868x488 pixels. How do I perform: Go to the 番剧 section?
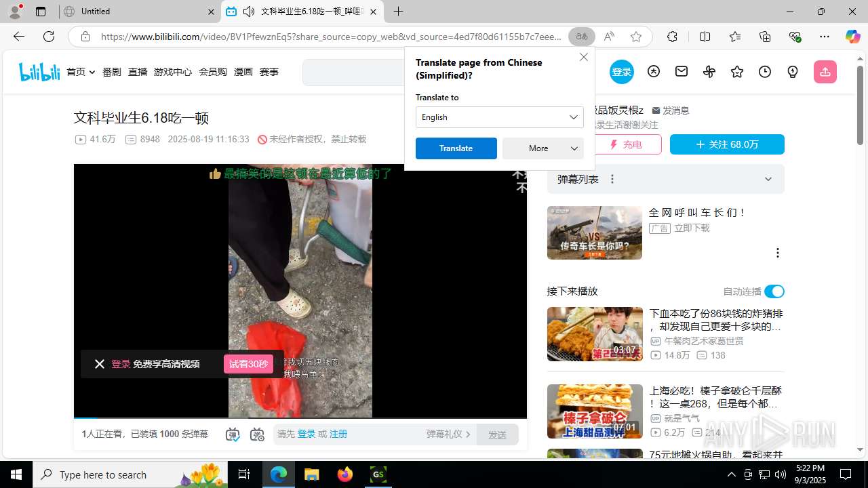coord(112,72)
